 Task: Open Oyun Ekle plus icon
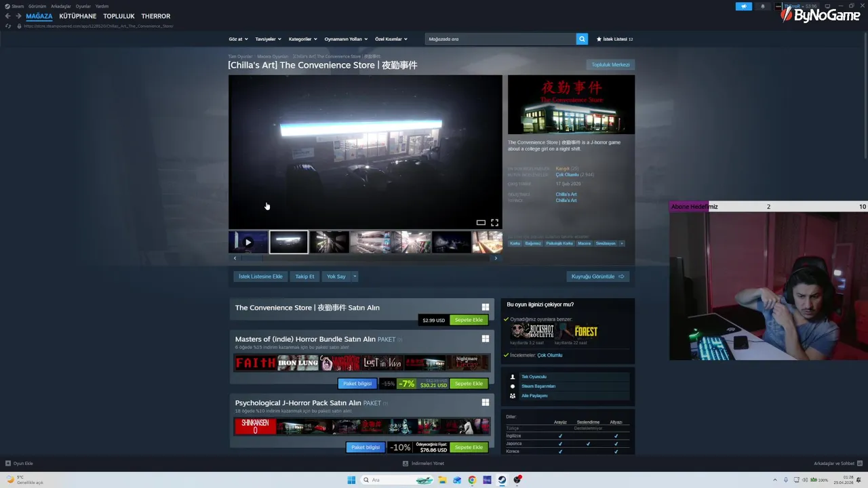pyautogui.click(x=8, y=464)
